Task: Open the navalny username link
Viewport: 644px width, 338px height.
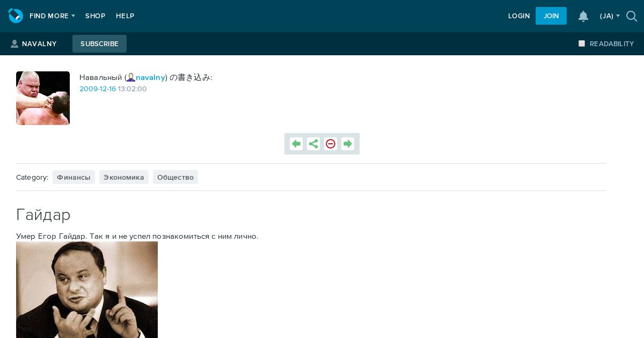Action: tap(150, 77)
